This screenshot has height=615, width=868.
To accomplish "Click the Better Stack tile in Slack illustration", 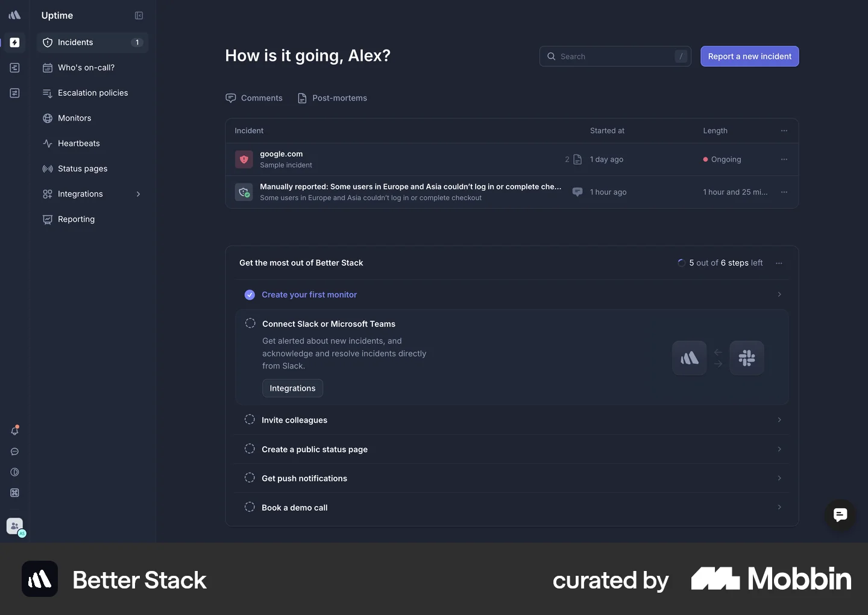I will (690, 358).
